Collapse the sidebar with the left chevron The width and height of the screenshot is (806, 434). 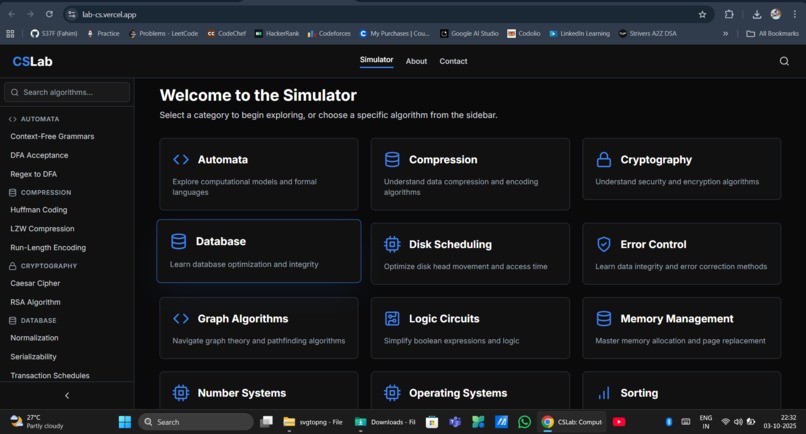(x=67, y=395)
